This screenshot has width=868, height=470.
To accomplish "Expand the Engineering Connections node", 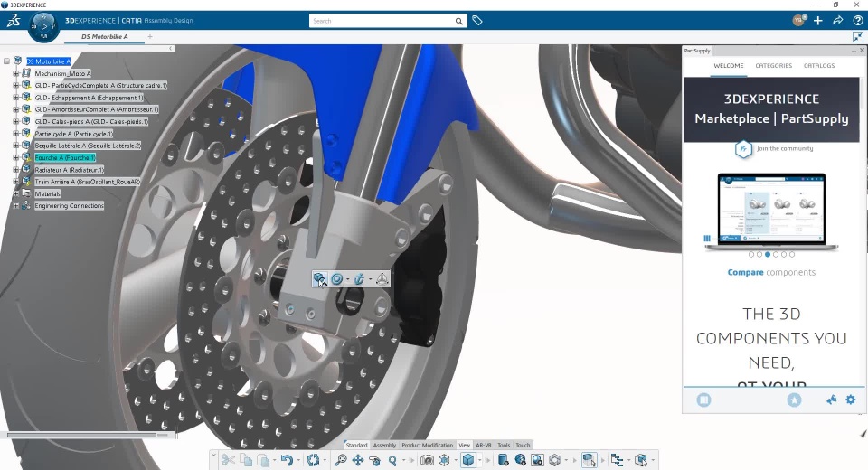I will click(16, 206).
